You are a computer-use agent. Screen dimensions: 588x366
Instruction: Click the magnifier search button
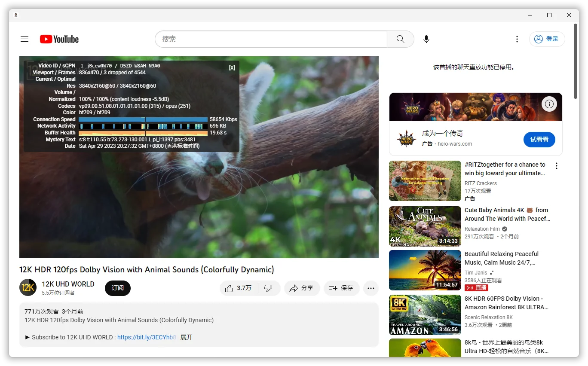(x=400, y=39)
